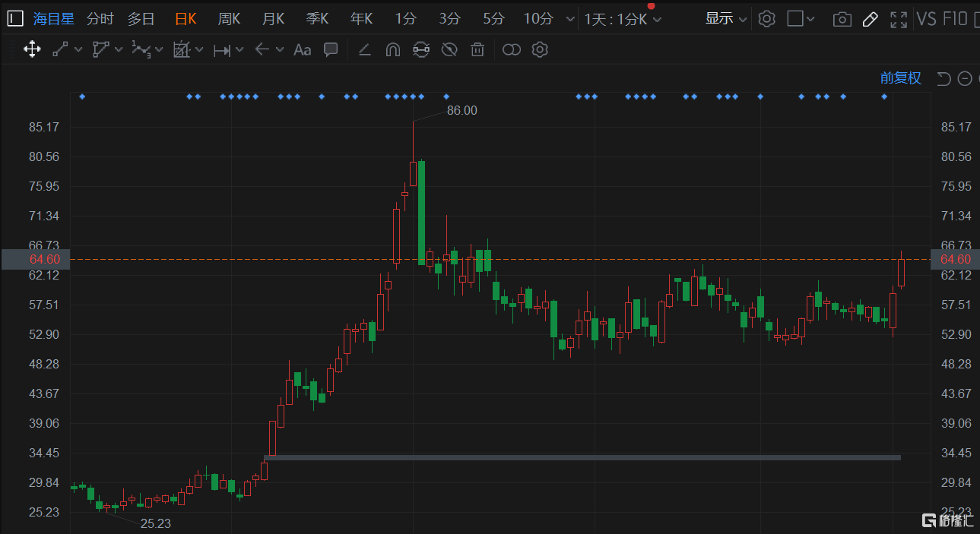
Task: Select the range interval tool
Action: tap(222, 50)
